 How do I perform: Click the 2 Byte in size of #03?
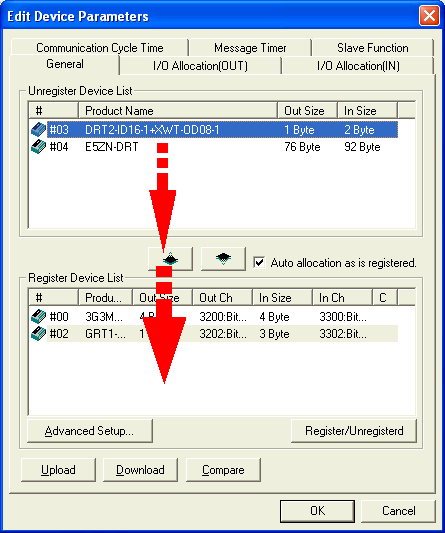(359, 130)
